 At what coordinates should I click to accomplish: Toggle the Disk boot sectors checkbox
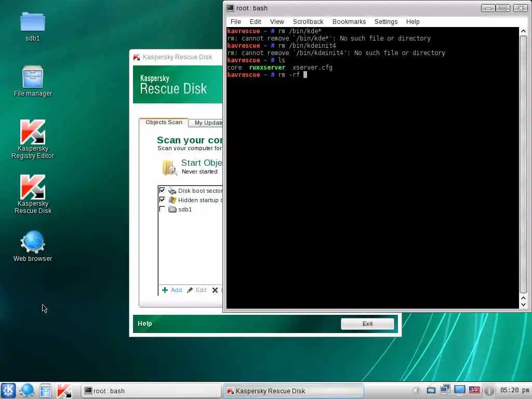click(162, 190)
